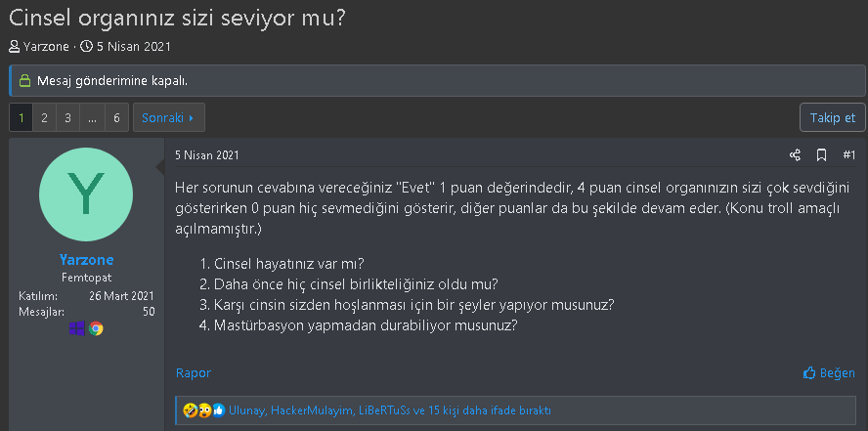Jump to last page 6
868x431 pixels.
(116, 117)
